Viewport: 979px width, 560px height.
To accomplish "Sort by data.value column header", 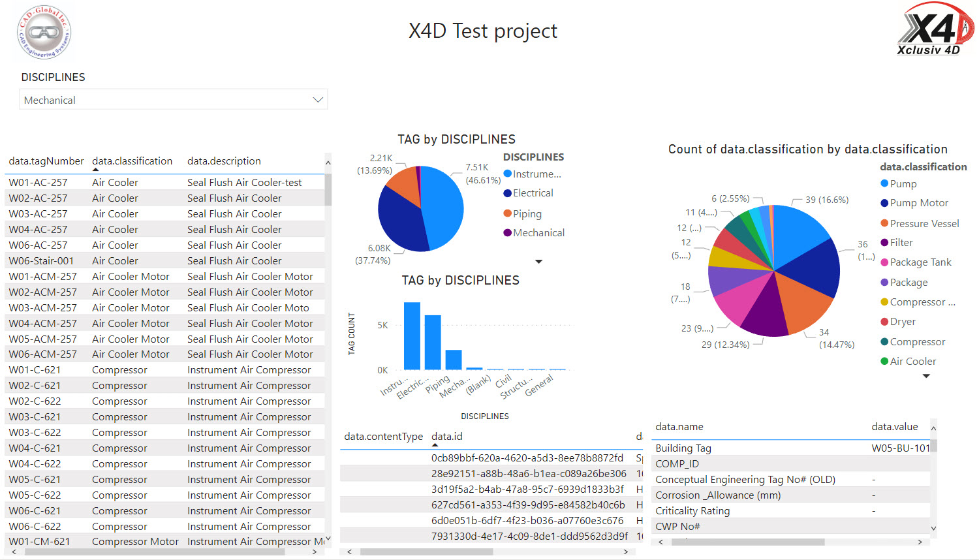I will pyautogui.click(x=895, y=427).
